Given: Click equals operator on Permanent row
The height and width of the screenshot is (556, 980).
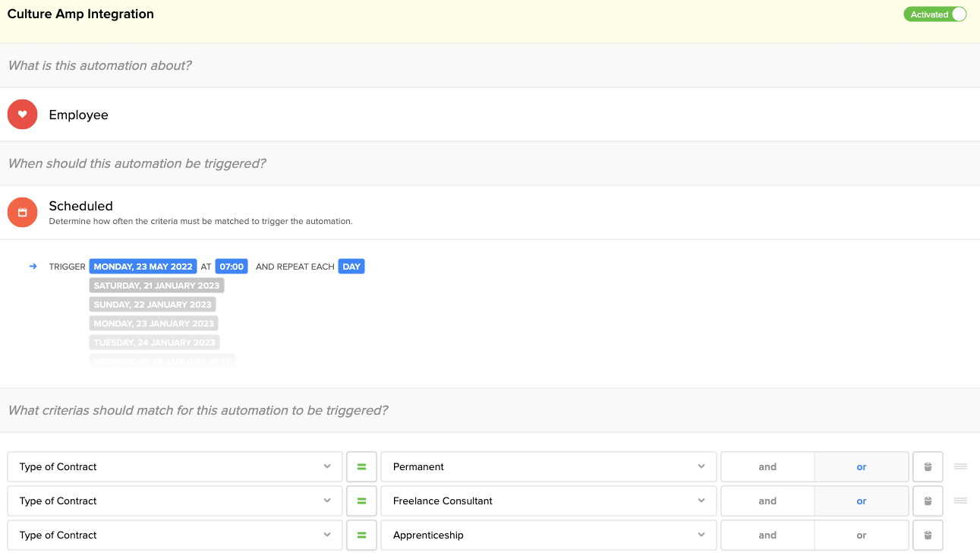Looking at the screenshot, I should pyautogui.click(x=361, y=467).
